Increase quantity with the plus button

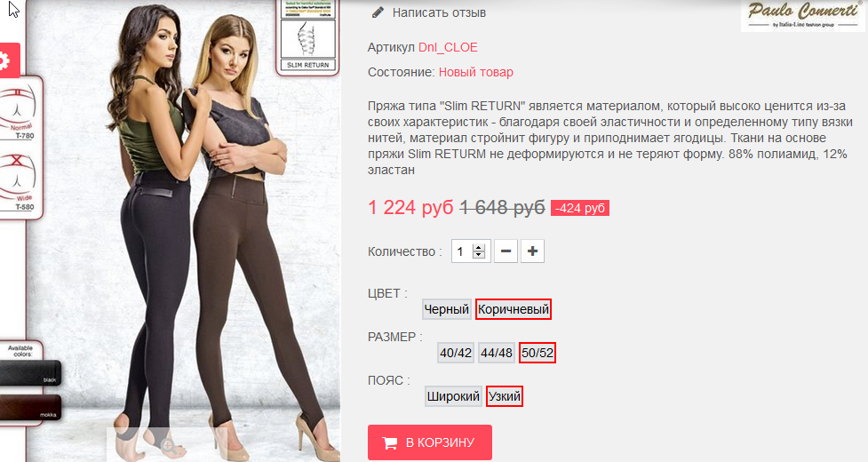tap(532, 251)
